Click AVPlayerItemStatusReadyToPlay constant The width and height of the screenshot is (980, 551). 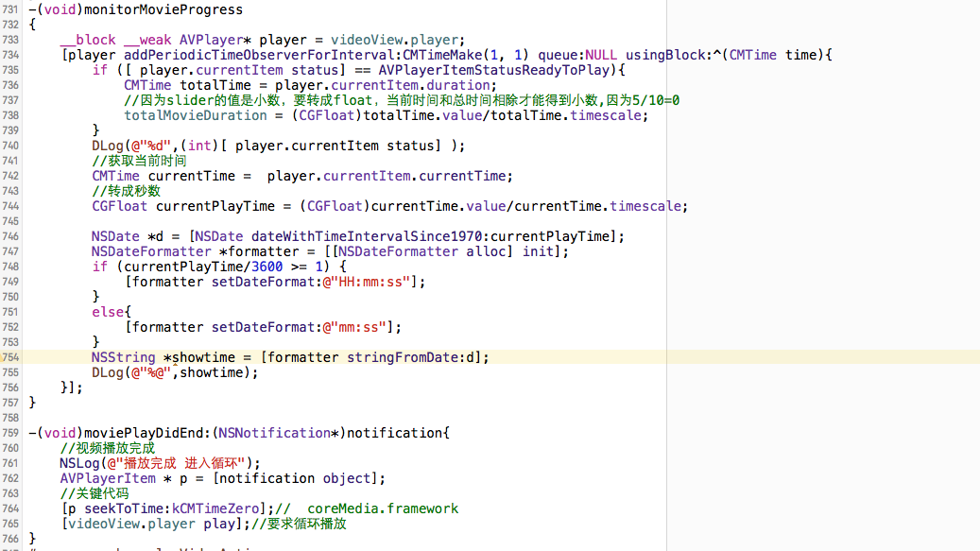pos(493,70)
